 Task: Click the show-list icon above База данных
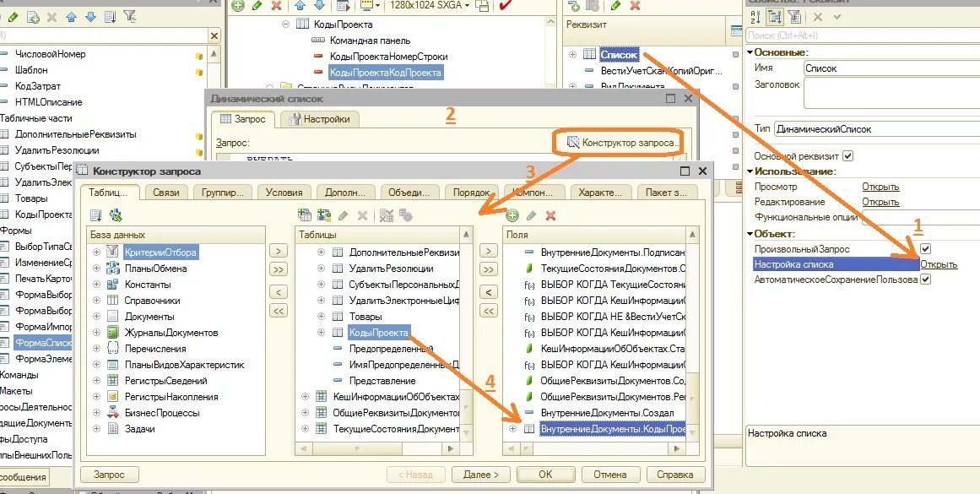(95, 215)
